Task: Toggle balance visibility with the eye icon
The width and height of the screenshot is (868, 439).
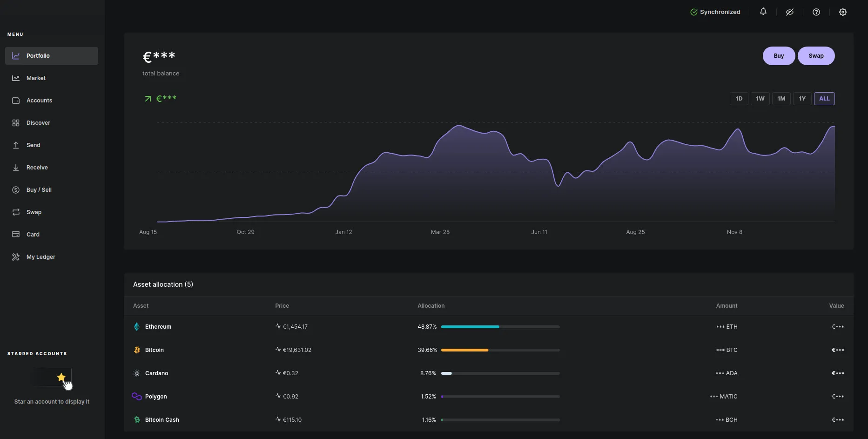Action: coord(789,12)
